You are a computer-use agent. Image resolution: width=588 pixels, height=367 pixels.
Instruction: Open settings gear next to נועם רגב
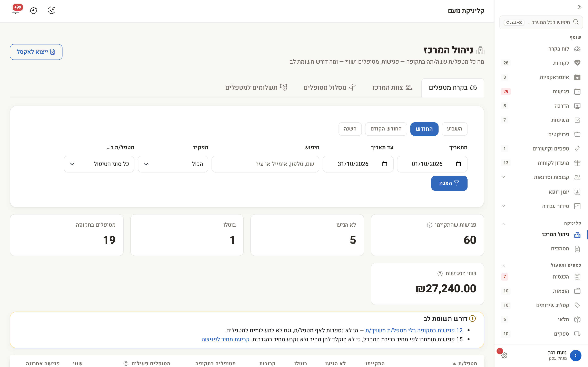point(504,355)
